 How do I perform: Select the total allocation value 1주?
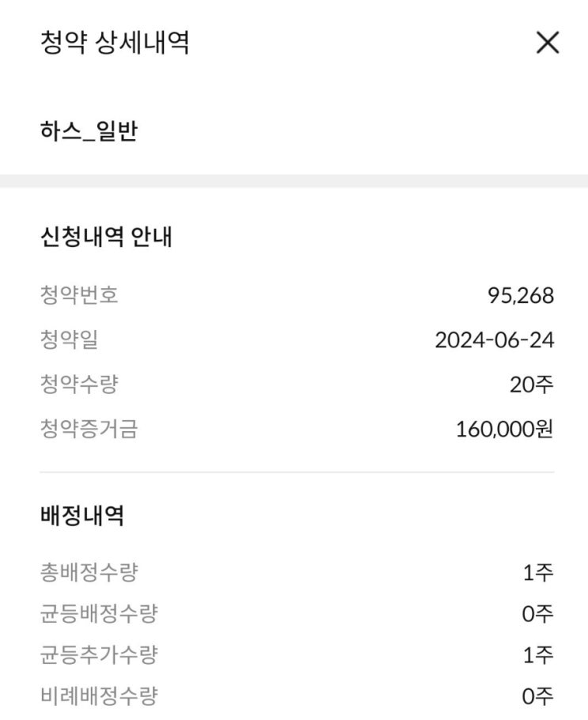pyautogui.click(x=537, y=572)
